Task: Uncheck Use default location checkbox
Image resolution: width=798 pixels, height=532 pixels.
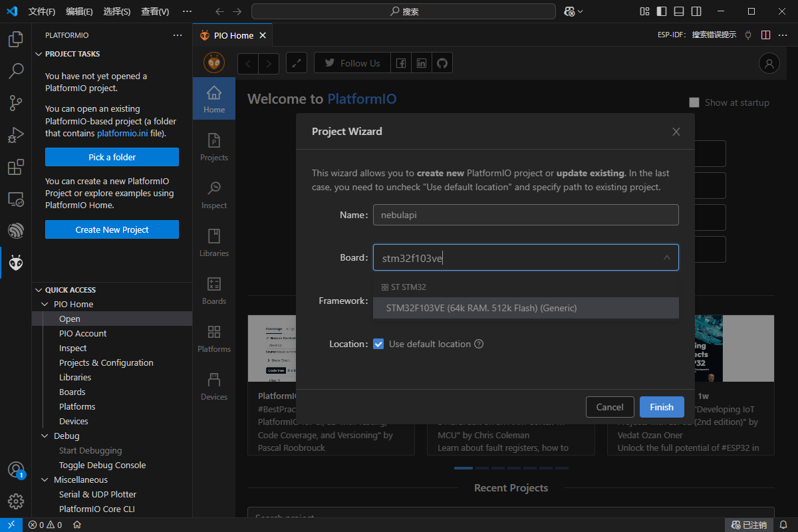Action: click(x=378, y=344)
